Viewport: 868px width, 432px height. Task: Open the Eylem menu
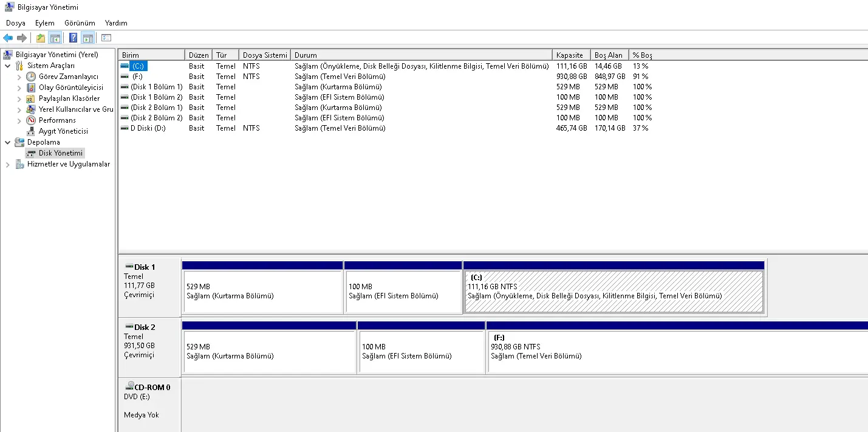(x=45, y=23)
